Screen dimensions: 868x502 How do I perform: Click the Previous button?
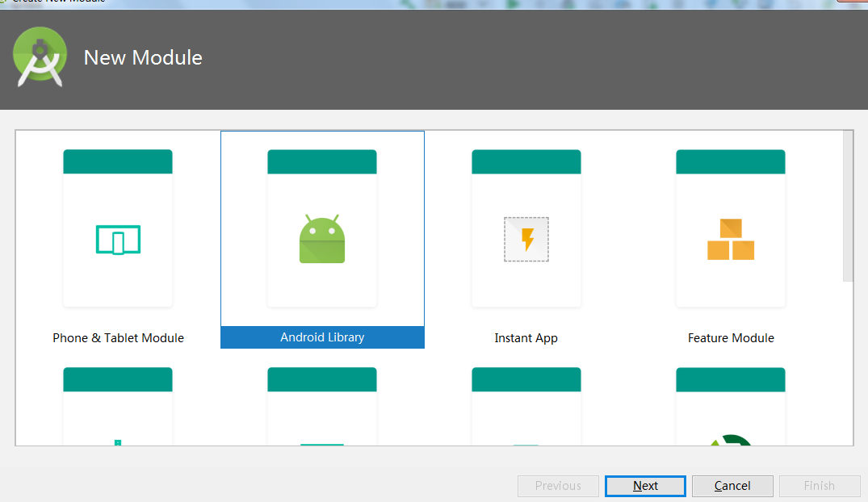pos(558,486)
